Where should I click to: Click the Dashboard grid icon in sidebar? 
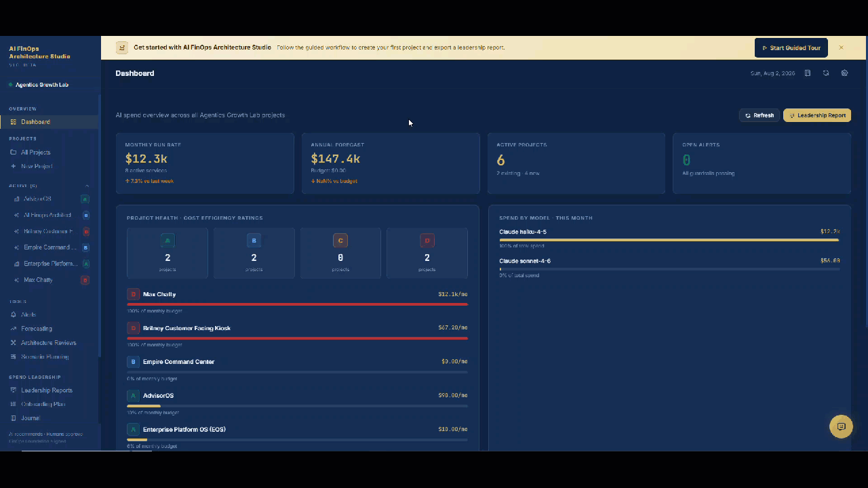click(x=14, y=122)
